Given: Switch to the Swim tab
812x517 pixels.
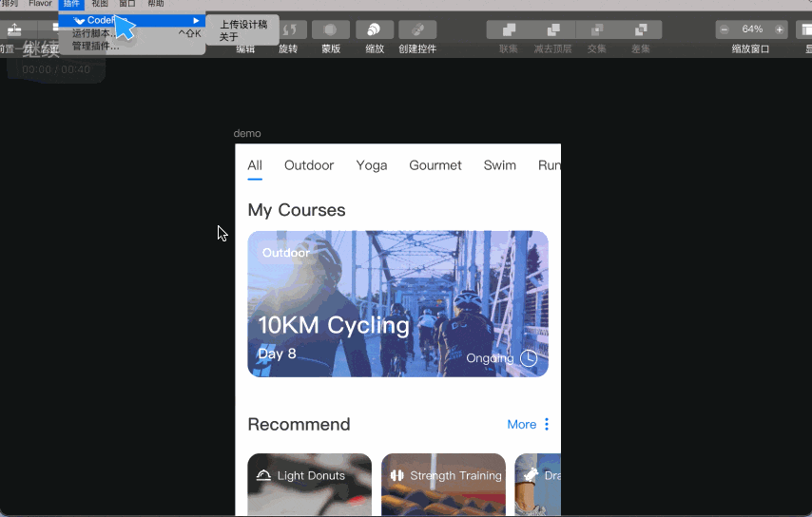Looking at the screenshot, I should (500, 165).
